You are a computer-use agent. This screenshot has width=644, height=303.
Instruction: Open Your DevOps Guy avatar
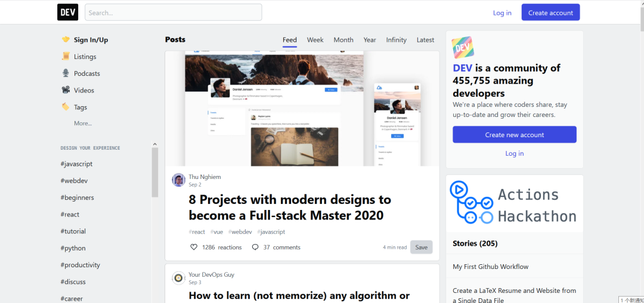coord(179,278)
